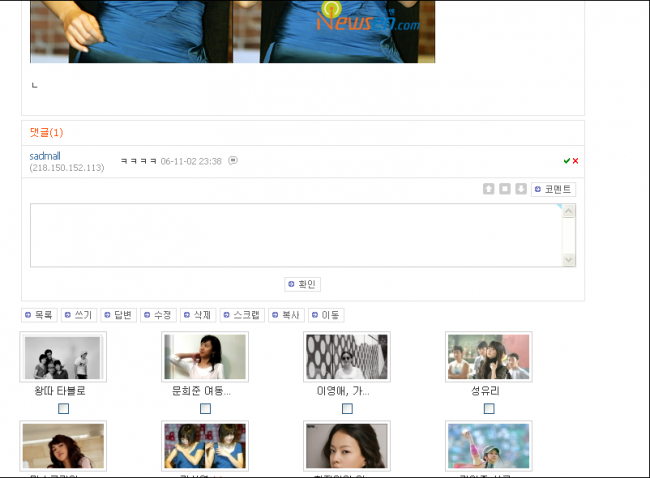650x478 pixels.
Task: Click the red X delete icon on comment
Action: click(575, 161)
